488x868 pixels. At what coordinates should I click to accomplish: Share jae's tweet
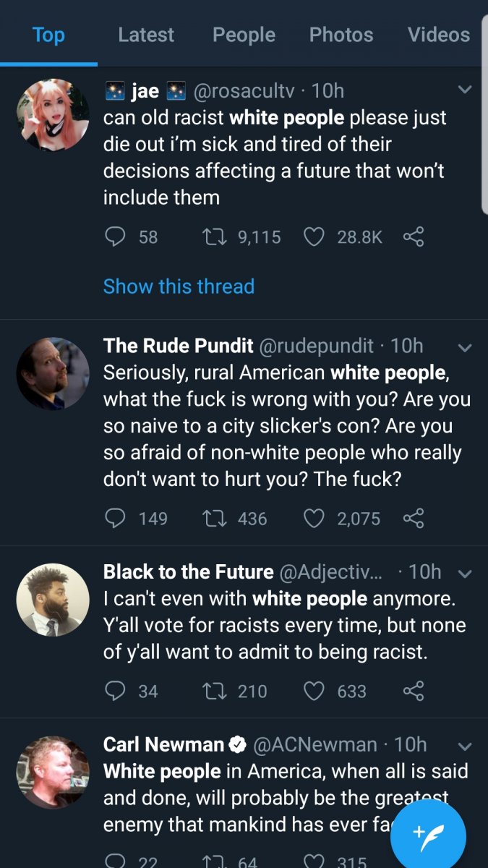[x=414, y=237]
